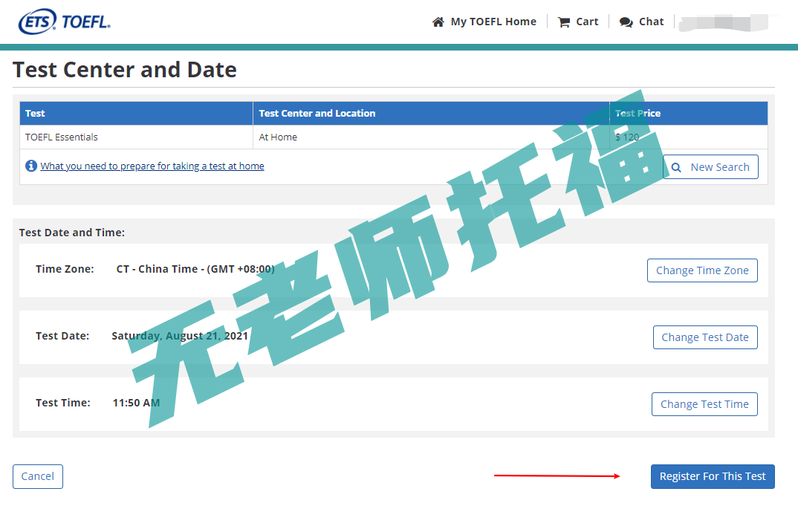Click the Test Date: label

(62, 336)
